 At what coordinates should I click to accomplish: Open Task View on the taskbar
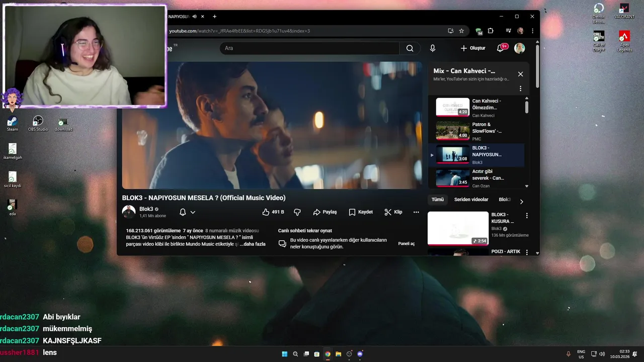click(306, 354)
